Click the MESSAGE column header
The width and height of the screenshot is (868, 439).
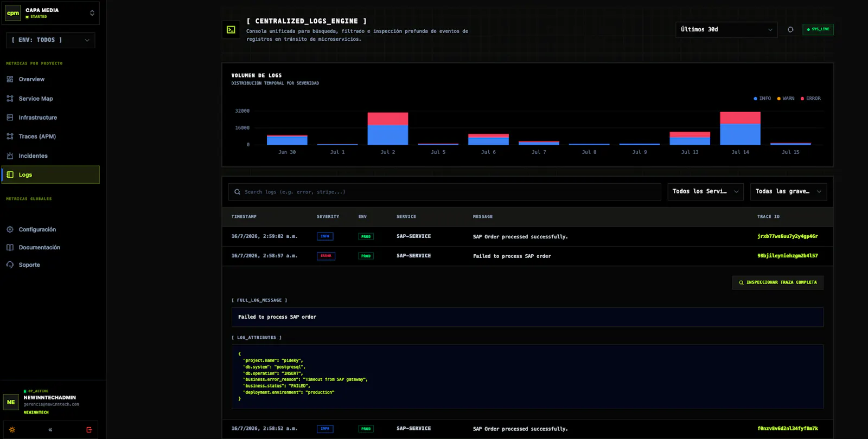(x=483, y=217)
